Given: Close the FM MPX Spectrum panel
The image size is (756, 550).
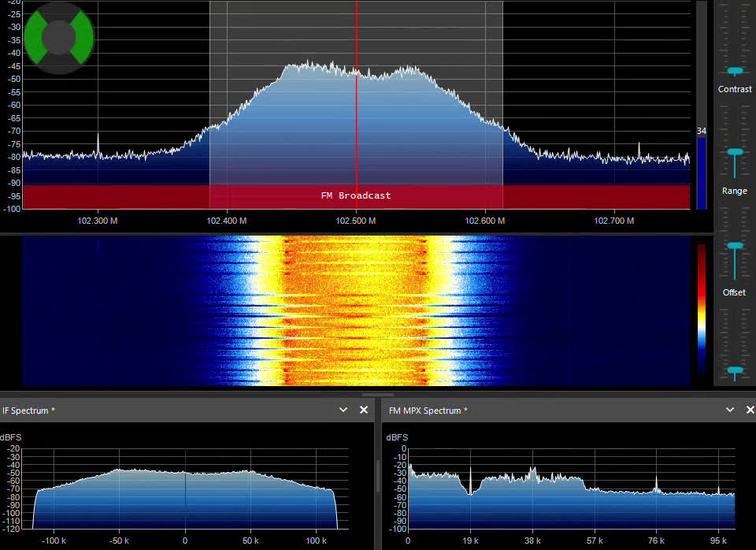Looking at the screenshot, I should pyautogui.click(x=750, y=410).
